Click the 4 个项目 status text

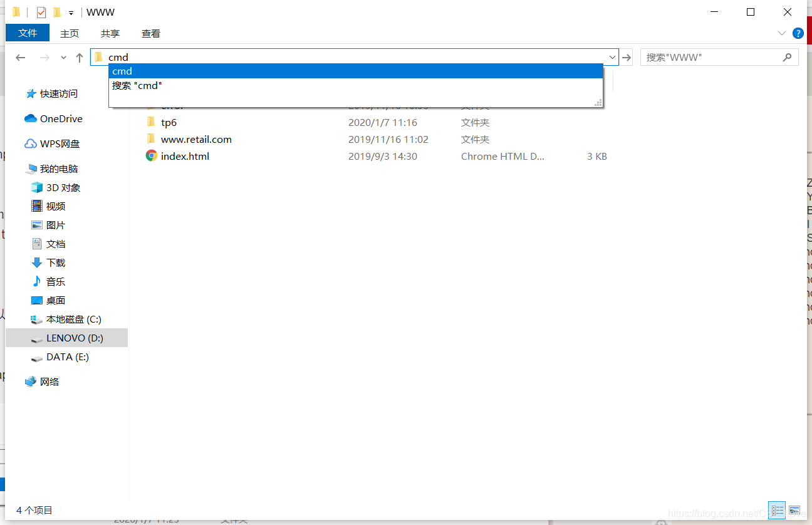[x=34, y=511]
